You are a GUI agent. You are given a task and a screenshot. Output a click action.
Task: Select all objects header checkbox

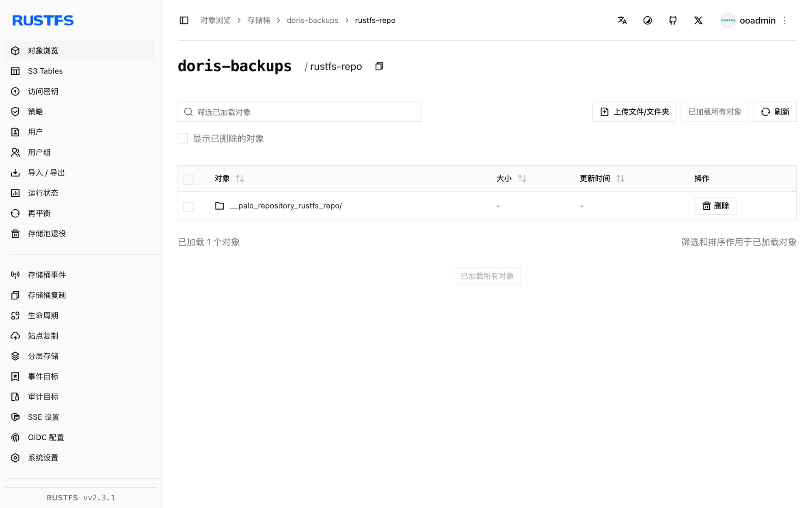(x=188, y=179)
